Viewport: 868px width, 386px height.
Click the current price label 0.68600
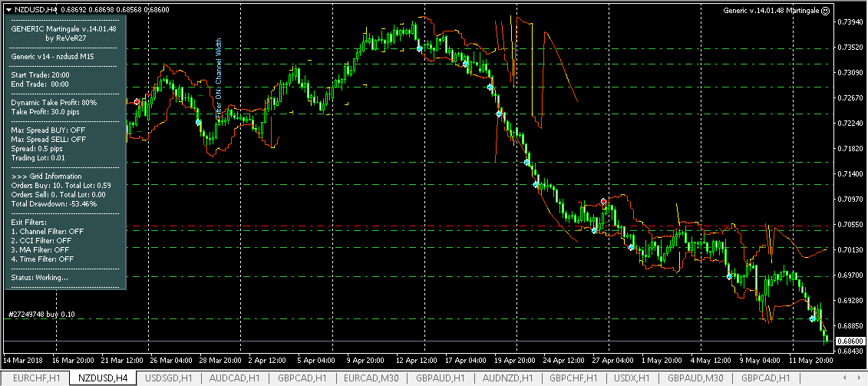click(851, 341)
